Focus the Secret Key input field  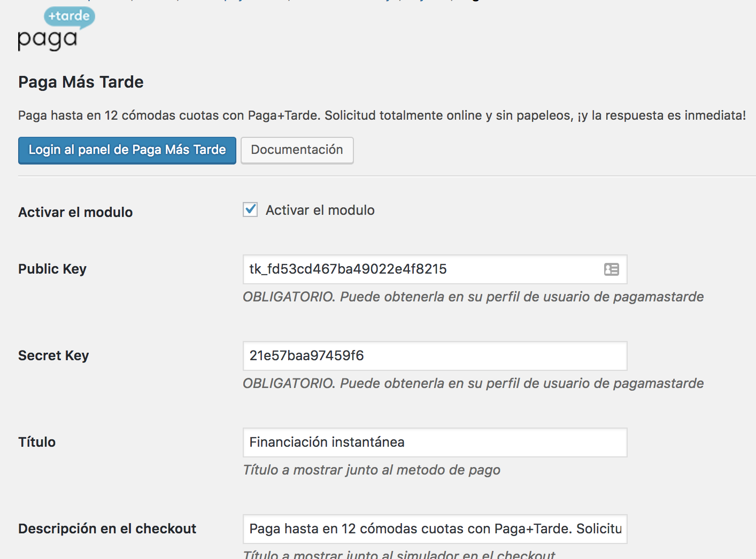click(434, 356)
